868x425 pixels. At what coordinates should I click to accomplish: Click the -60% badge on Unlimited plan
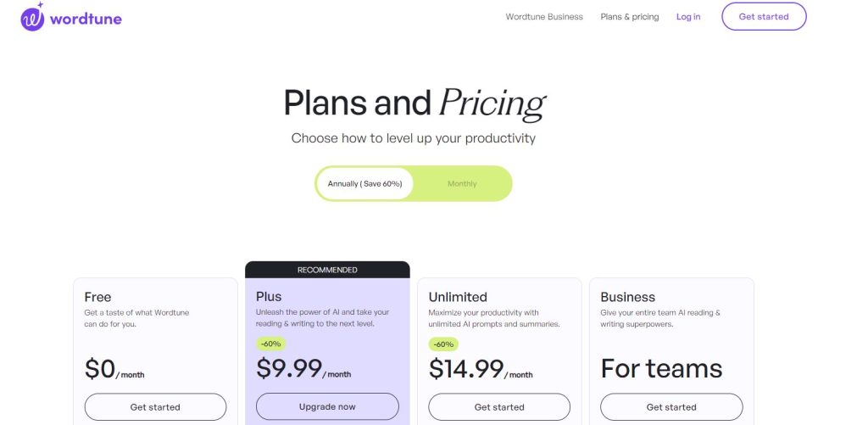click(443, 344)
